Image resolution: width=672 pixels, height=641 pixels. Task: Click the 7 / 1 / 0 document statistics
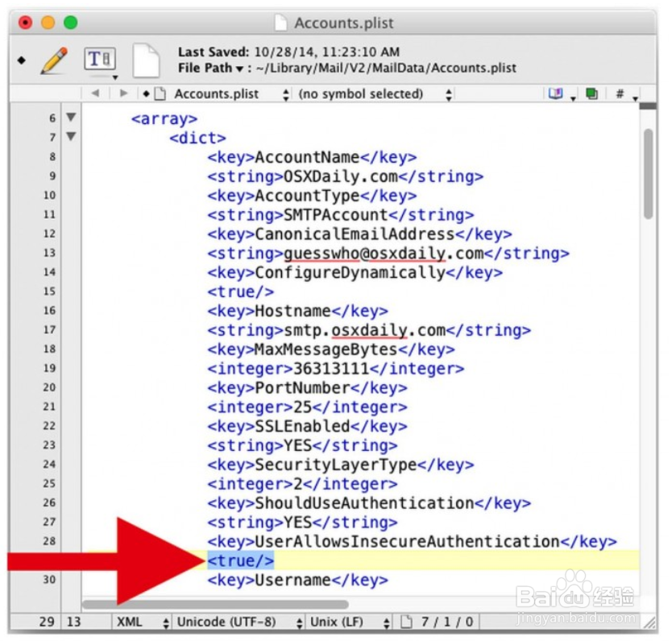pos(447,622)
